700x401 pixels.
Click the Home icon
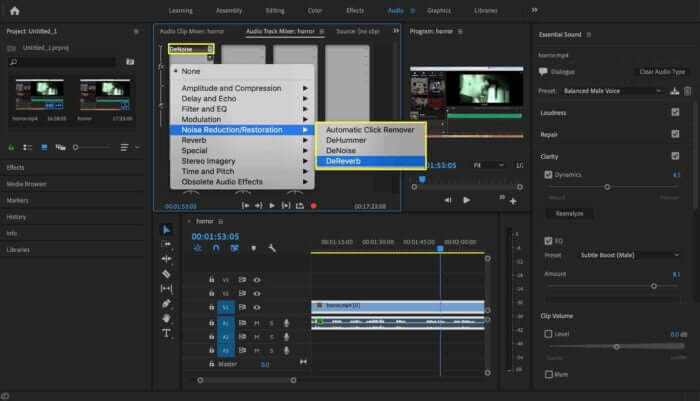(x=15, y=11)
